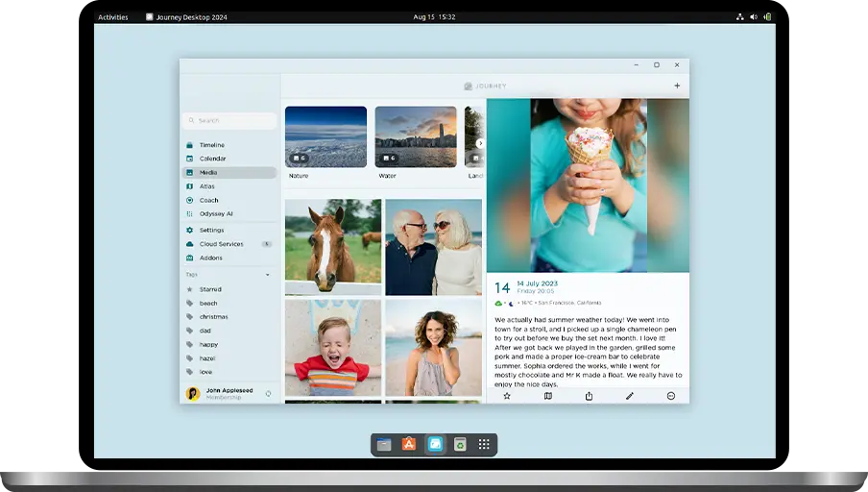
Task: Select the love tag
Action: click(x=229, y=372)
